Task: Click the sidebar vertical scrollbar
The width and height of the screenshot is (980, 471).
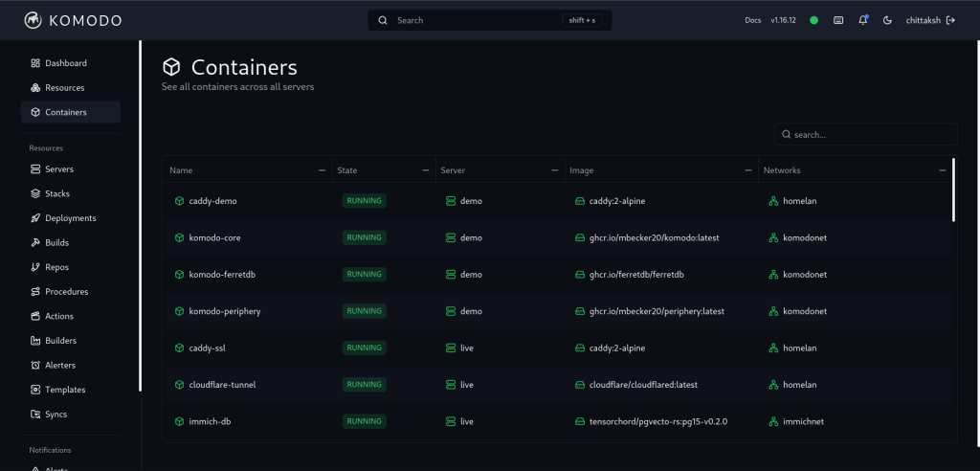Action: tap(140, 215)
